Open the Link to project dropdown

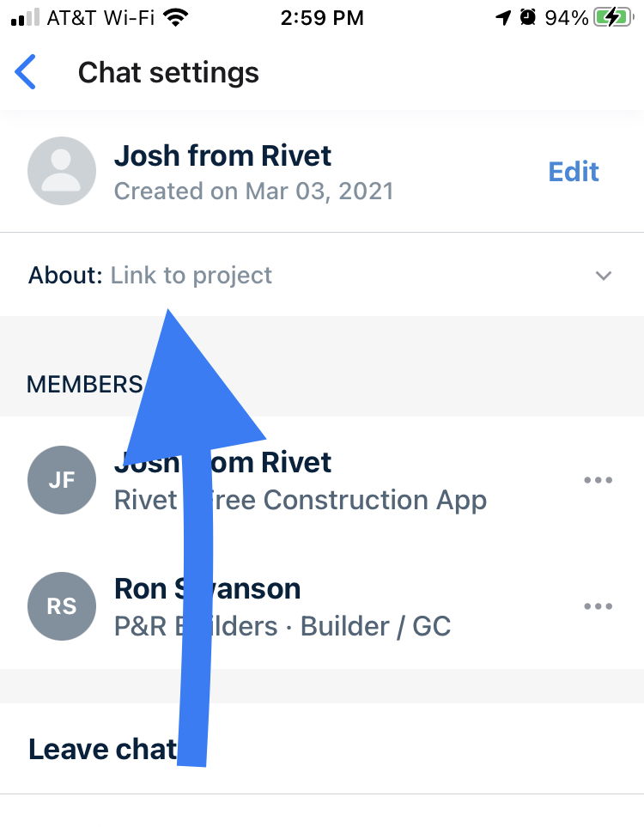pyautogui.click(x=322, y=276)
